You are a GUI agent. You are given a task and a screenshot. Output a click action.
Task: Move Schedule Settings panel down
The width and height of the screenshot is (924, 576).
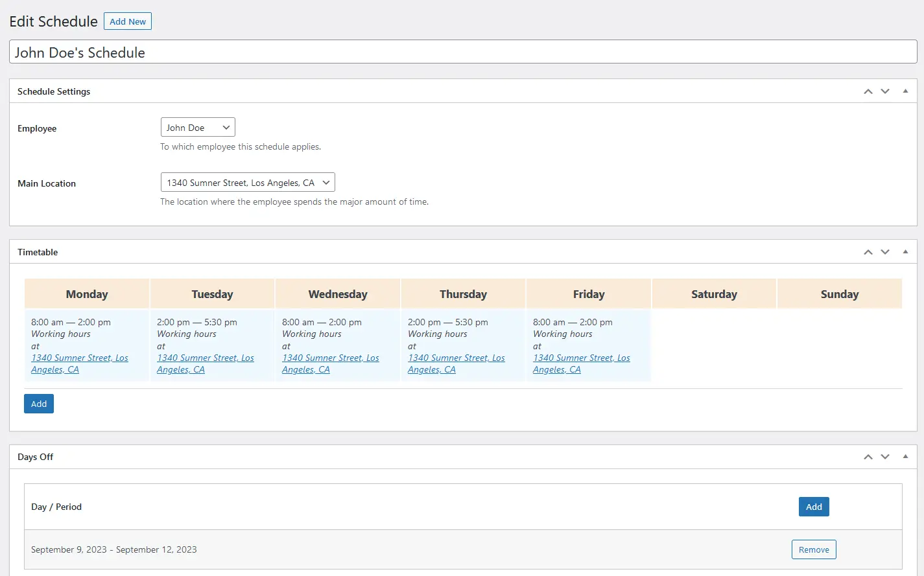tap(885, 91)
